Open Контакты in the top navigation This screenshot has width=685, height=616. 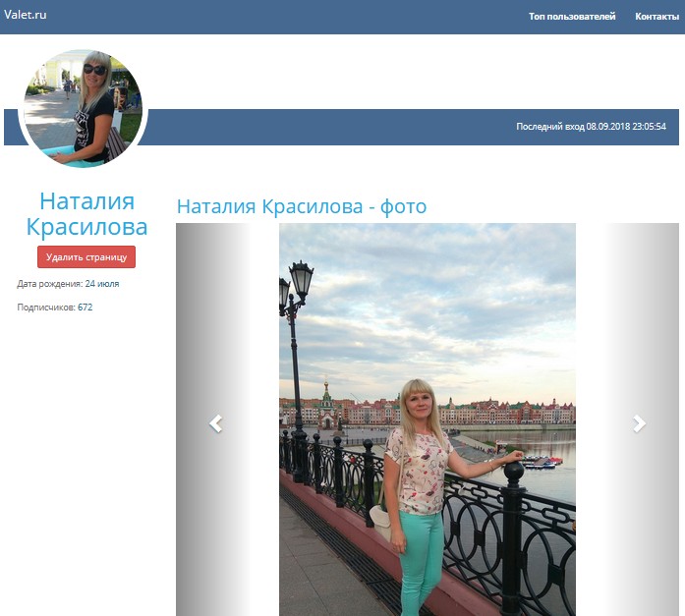click(656, 17)
